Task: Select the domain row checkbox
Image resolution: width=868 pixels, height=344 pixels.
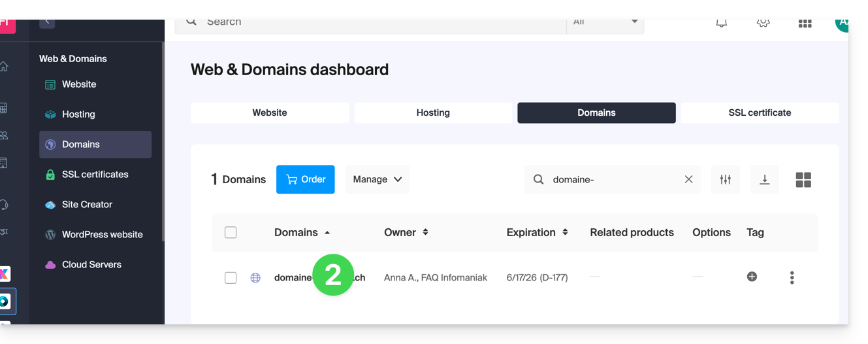Action: point(231,277)
